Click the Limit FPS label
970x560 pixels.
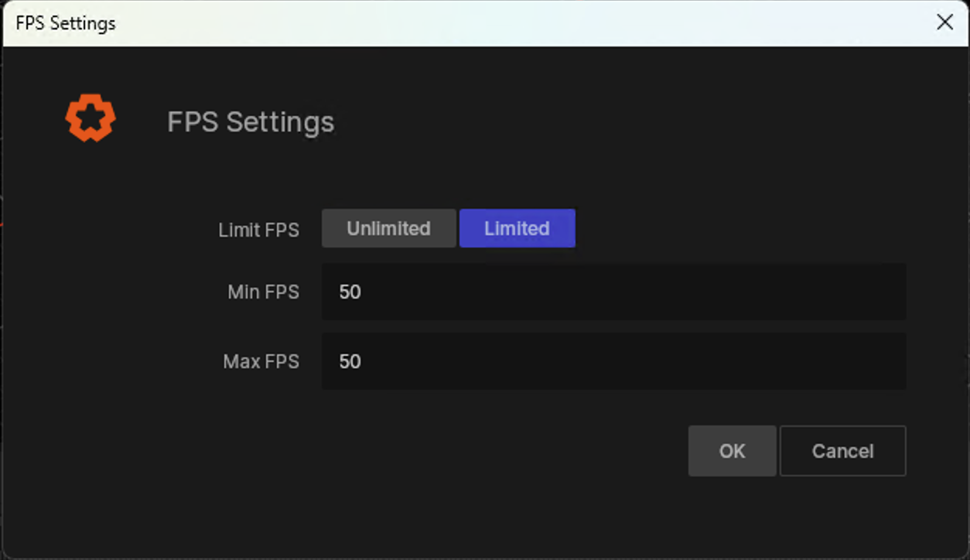tap(258, 229)
